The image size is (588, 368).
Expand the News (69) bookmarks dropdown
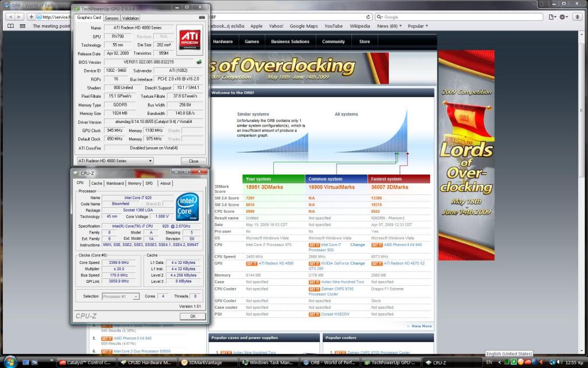[x=389, y=26]
